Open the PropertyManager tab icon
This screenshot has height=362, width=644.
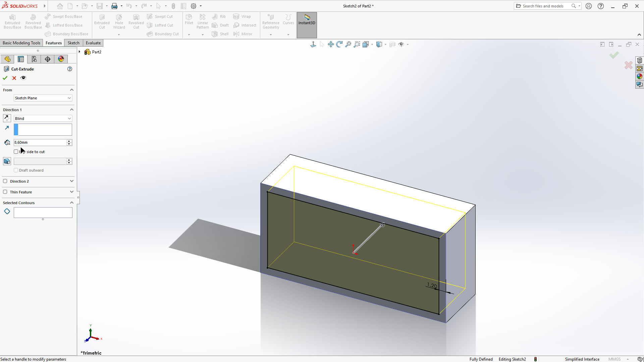21,59
